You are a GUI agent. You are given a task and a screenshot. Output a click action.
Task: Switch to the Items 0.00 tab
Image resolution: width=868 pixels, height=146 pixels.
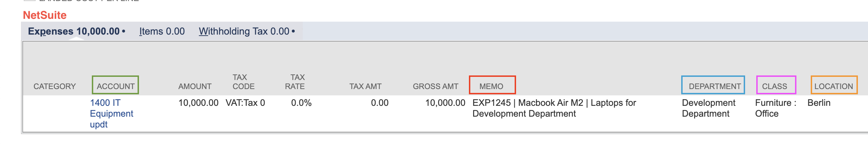point(162,31)
